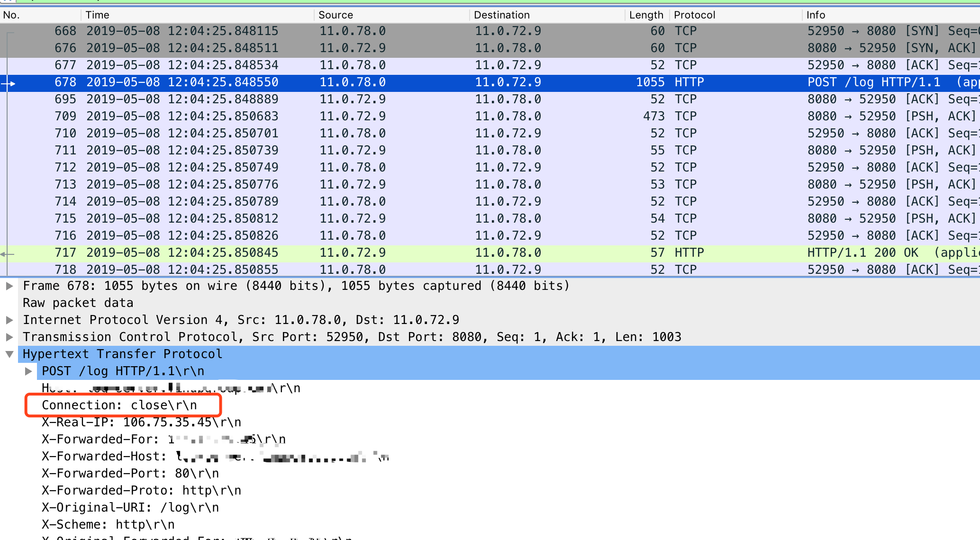980x540 pixels.
Task: Select packet 676 SYN, ACK row
Action: [490, 48]
